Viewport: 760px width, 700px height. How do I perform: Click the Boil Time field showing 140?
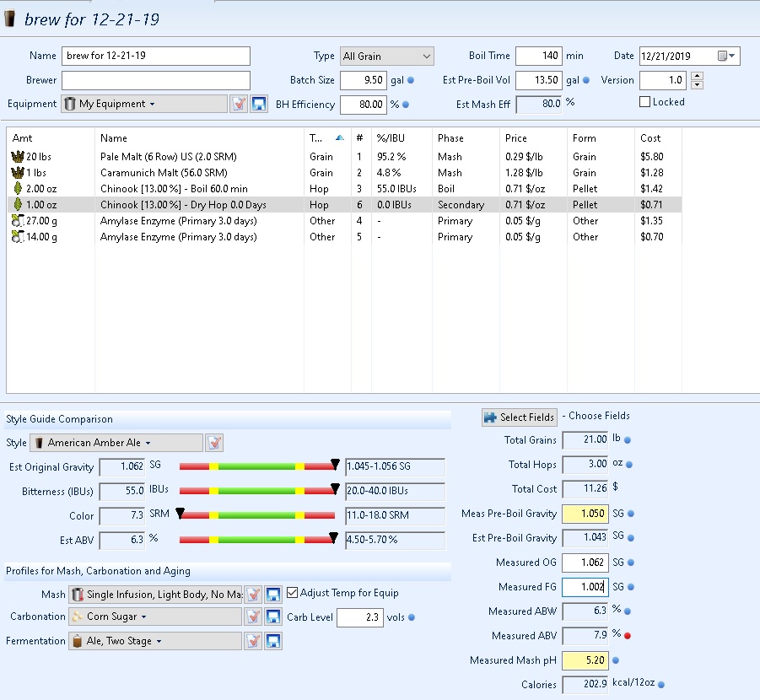coord(539,56)
